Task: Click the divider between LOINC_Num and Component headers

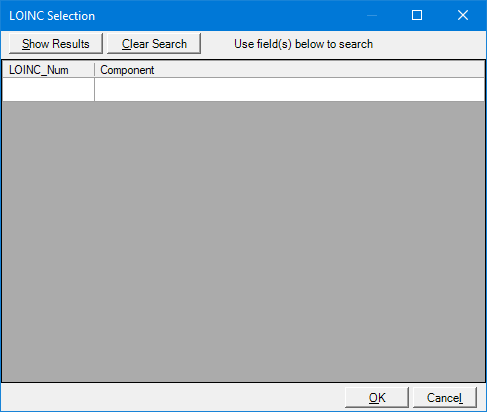Action: [x=95, y=70]
